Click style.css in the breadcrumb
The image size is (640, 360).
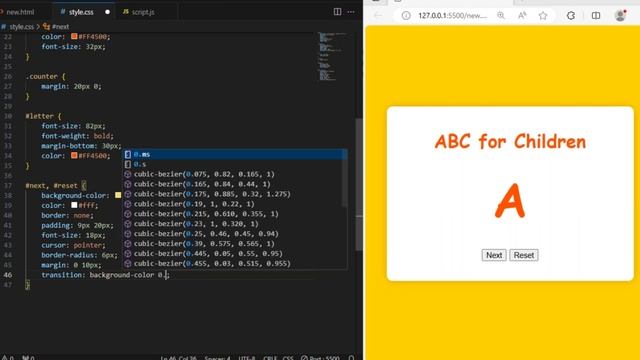coord(21,27)
